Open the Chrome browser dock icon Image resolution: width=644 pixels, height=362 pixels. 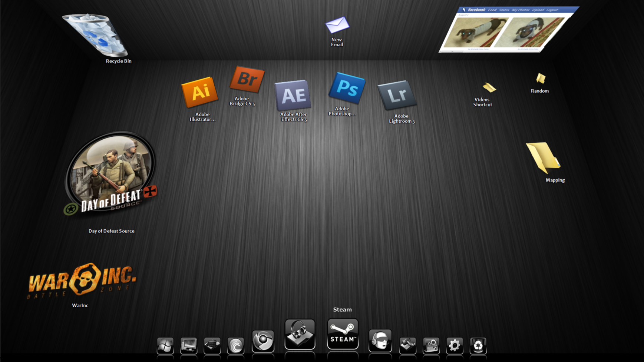[x=263, y=341]
